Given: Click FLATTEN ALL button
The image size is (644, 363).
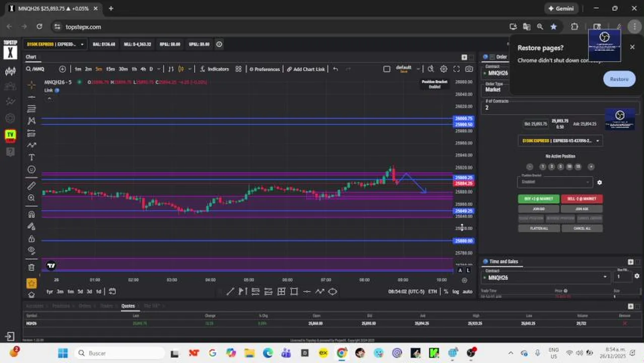Looking at the screenshot, I should pos(539,228).
